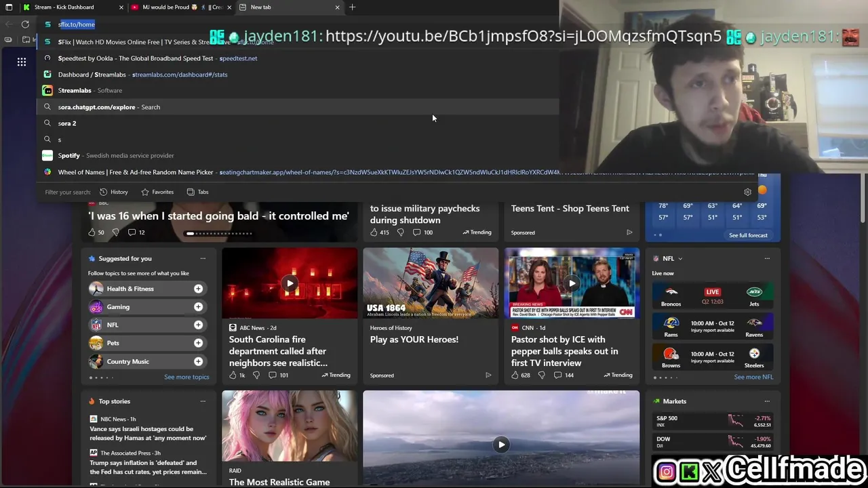This screenshot has width=868, height=488.
Task: Close the New tab browser tab
Action: pos(337,7)
